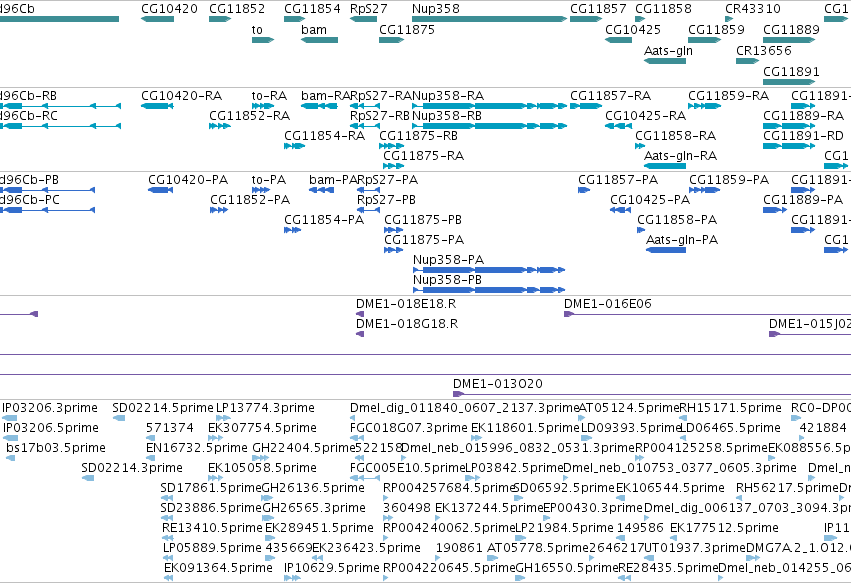The height and width of the screenshot is (583, 851).
Task: Click protein Aats-gln-PA
Action: tap(666, 250)
